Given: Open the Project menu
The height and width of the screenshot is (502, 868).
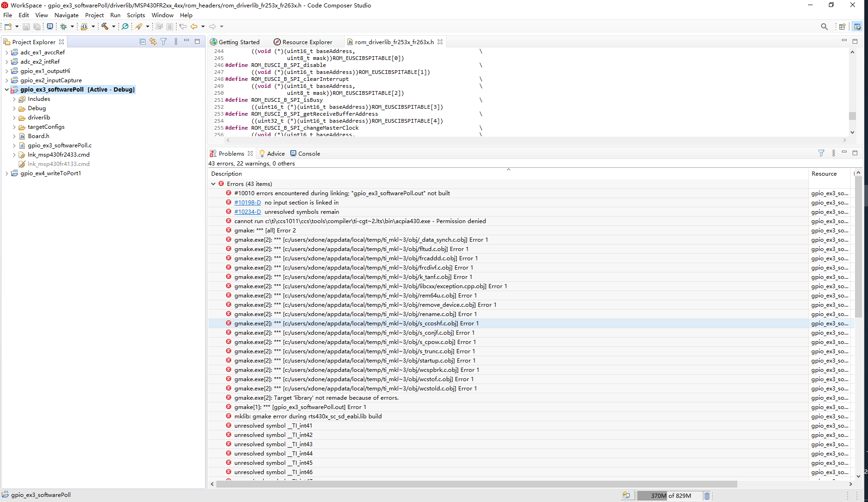Looking at the screenshot, I should click(x=94, y=15).
